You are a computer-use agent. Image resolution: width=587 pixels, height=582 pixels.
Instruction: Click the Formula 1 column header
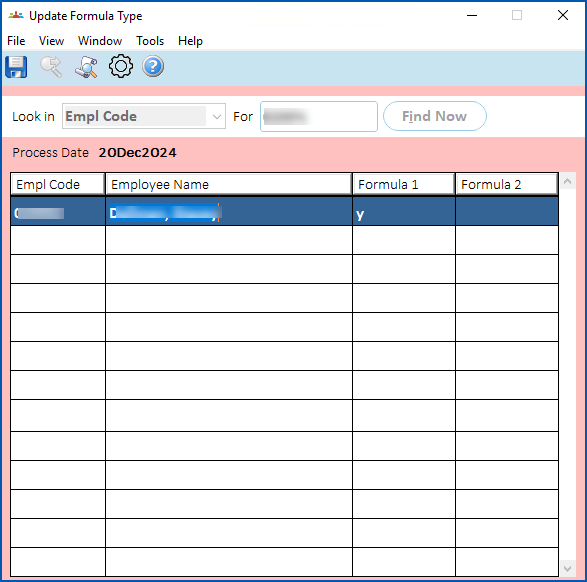(x=404, y=185)
